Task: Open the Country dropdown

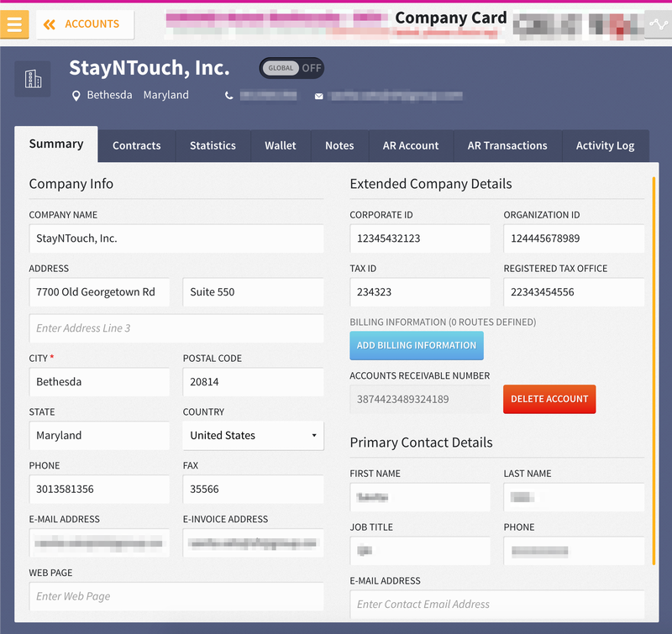Action: (x=254, y=436)
